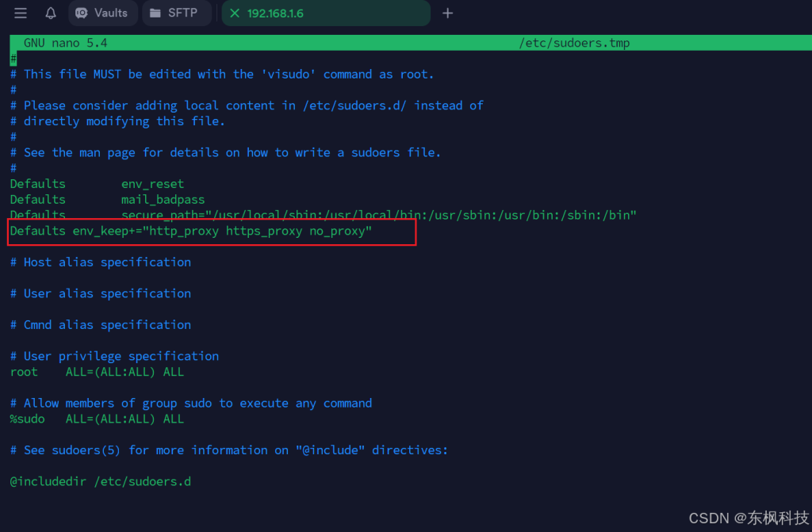
Task: Click the User privilege specification comment
Action: pos(114,357)
